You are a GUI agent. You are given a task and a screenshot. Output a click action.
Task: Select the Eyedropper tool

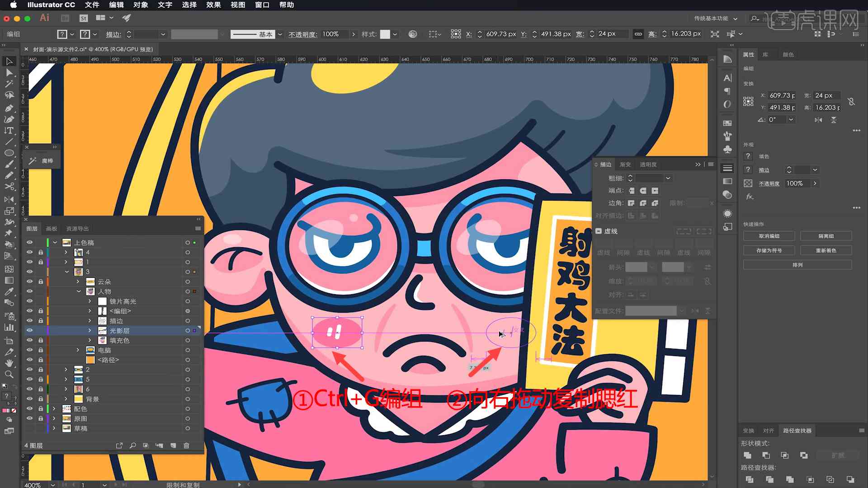click(x=9, y=291)
